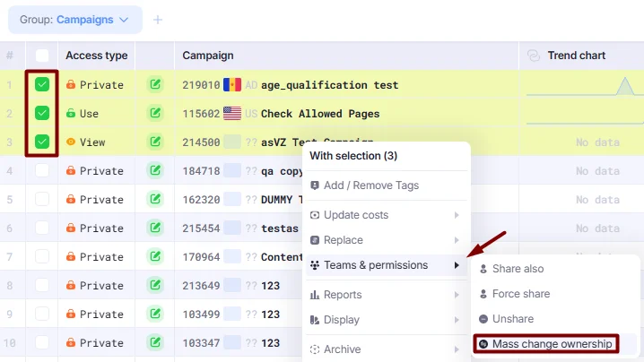Choose Add / Remove Tags from menu
644x362 pixels.
click(387, 185)
